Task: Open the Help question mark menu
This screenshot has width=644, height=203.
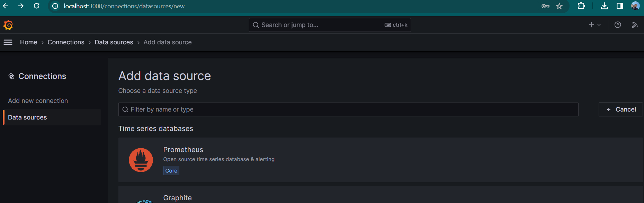Action: pyautogui.click(x=618, y=25)
